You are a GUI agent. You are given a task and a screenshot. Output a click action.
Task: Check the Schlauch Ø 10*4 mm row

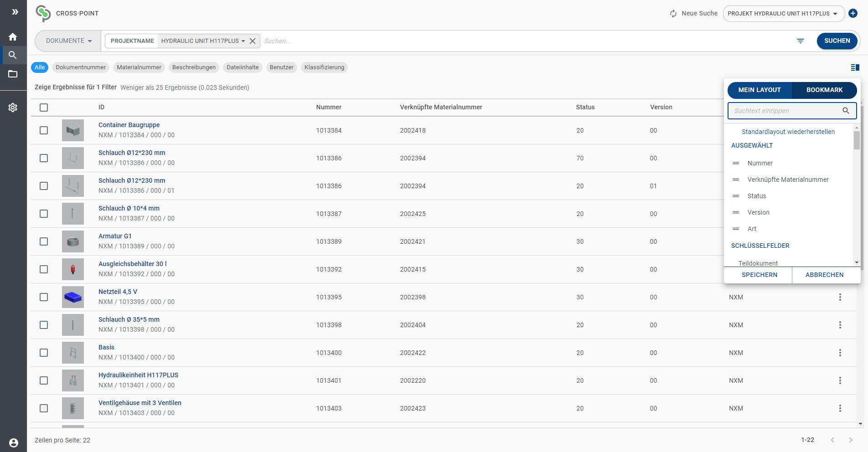(x=44, y=214)
